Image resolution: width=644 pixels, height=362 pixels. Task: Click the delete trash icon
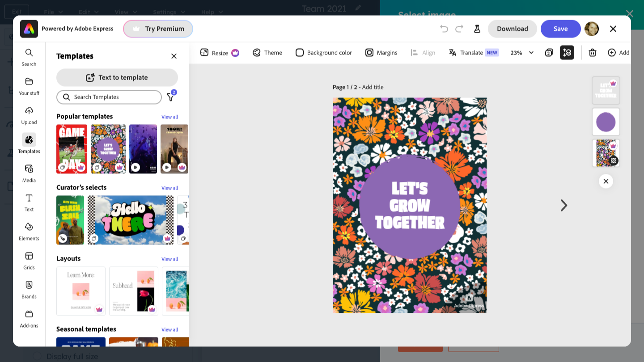pos(593,53)
